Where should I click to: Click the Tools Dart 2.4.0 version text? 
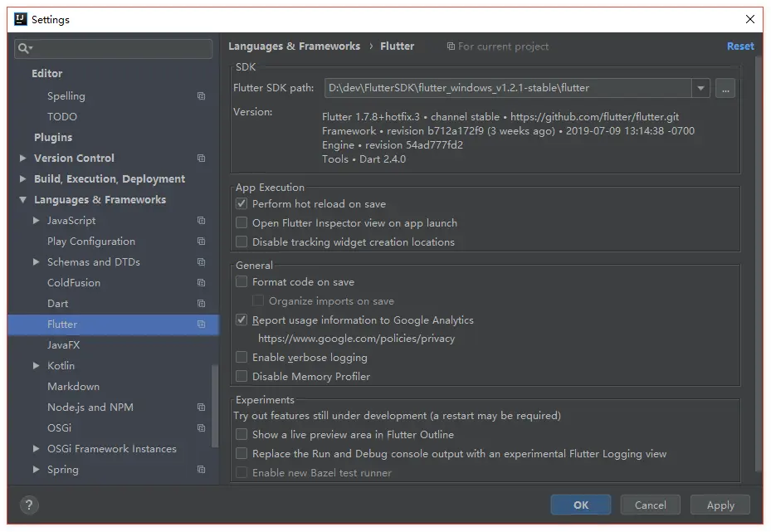point(364,159)
